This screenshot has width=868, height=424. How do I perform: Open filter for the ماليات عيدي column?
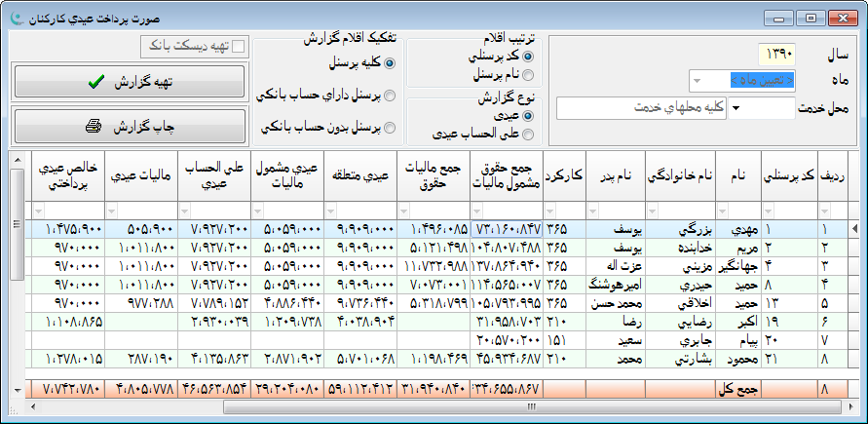[112, 211]
